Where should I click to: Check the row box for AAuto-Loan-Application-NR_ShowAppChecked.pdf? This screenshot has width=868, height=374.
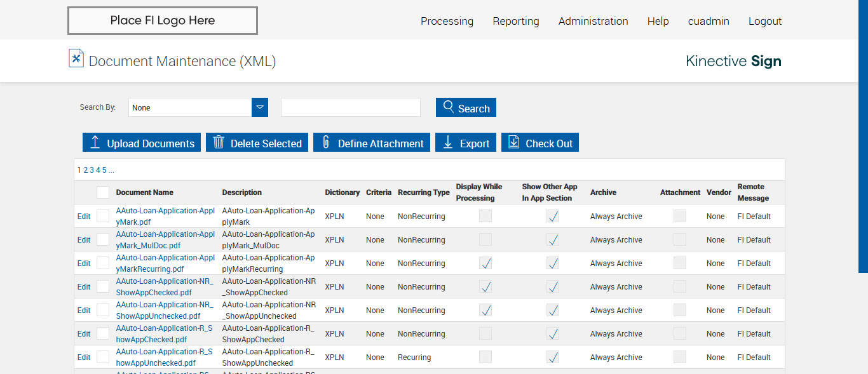coord(103,287)
